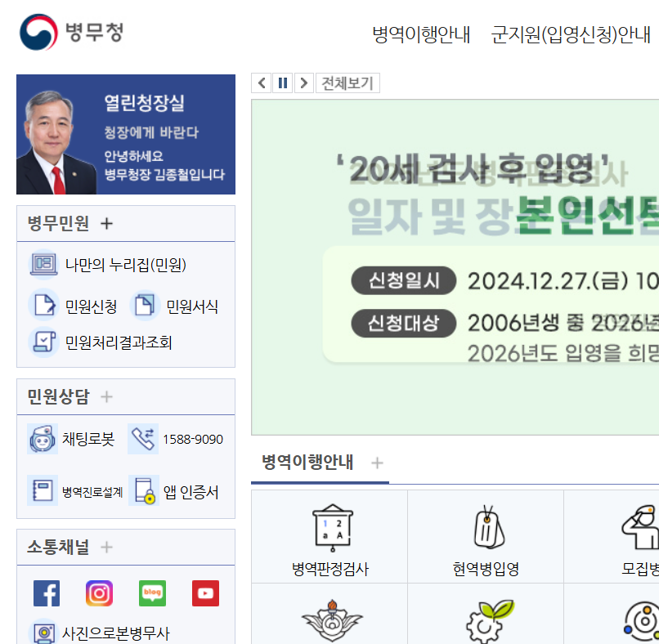
Task: Open the 민원처리결과조회 link
Action: 119,342
